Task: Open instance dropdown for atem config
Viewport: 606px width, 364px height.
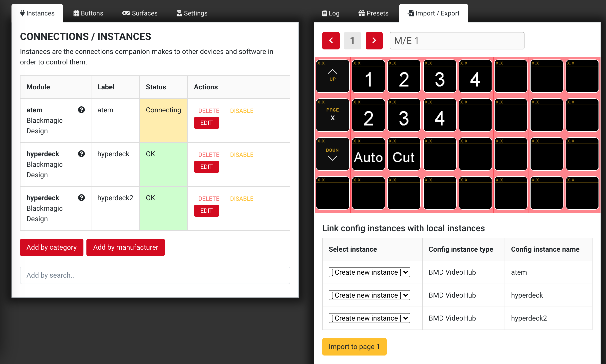Action: [x=369, y=272]
